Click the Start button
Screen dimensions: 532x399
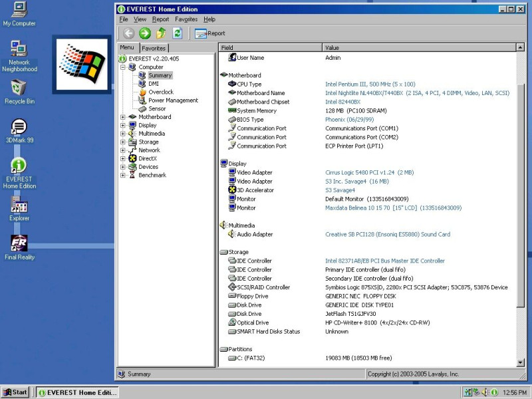pyautogui.click(x=15, y=392)
